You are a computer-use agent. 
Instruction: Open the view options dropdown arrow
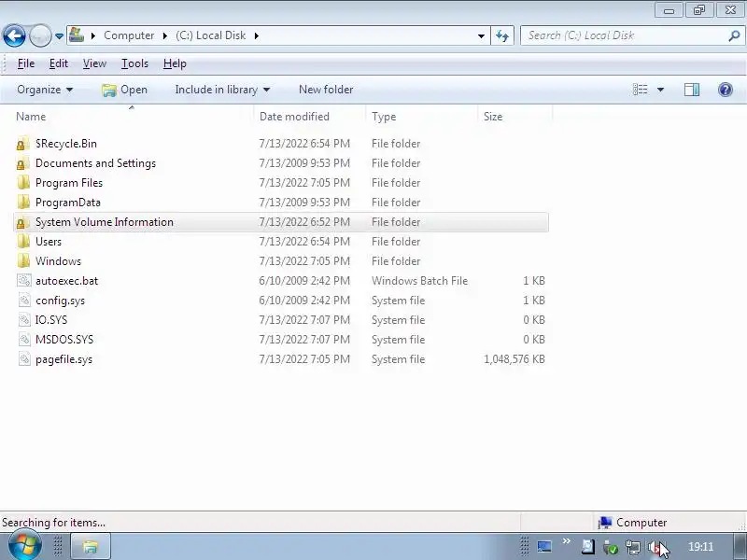pyautogui.click(x=660, y=90)
